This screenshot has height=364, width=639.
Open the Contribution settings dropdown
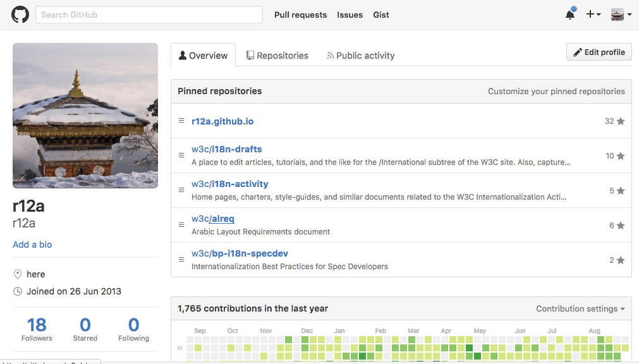(x=580, y=309)
